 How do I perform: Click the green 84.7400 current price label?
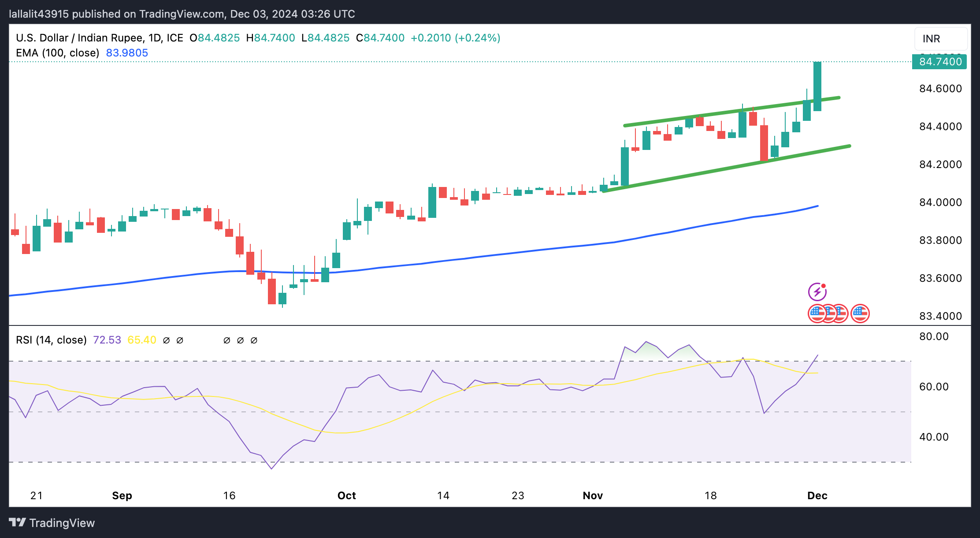(x=939, y=62)
